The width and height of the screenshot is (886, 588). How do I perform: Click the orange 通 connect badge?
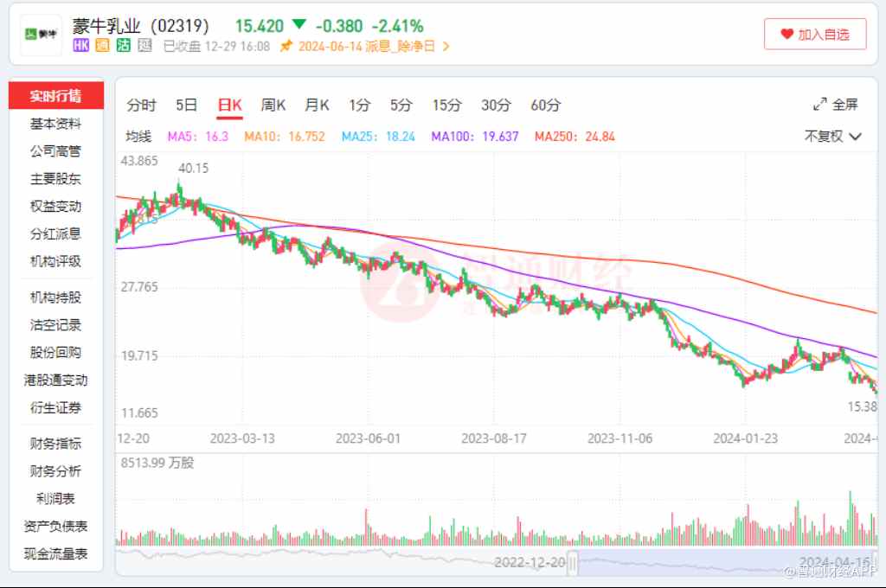(102, 46)
